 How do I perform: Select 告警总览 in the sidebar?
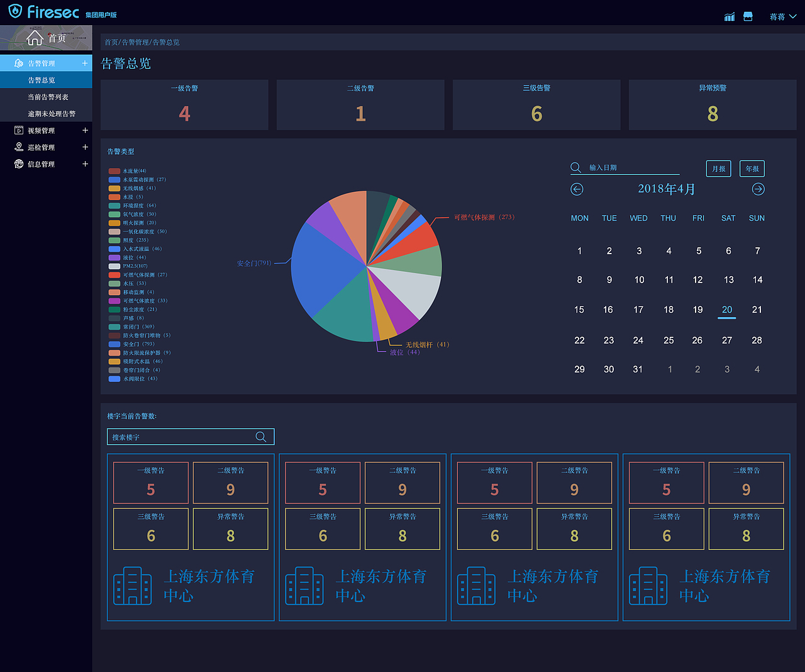coord(46,80)
